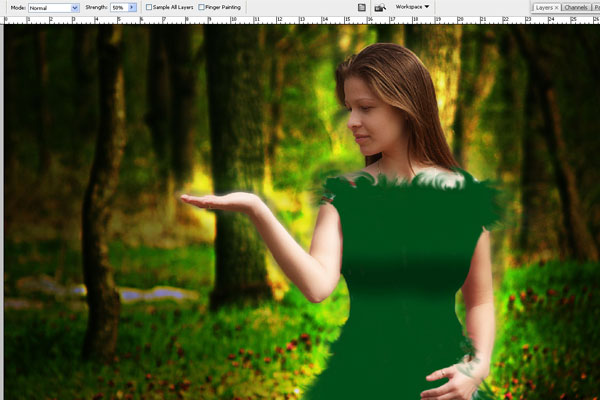This screenshot has height=400, width=600.
Task: Click the ruler origin corner box
Action: (3, 19)
